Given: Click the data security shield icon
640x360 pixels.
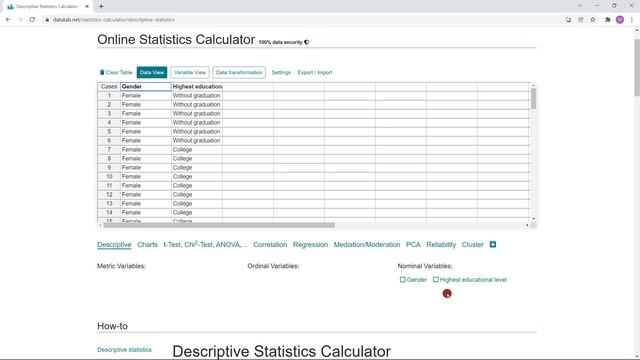Looking at the screenshot, I should 307,42.
